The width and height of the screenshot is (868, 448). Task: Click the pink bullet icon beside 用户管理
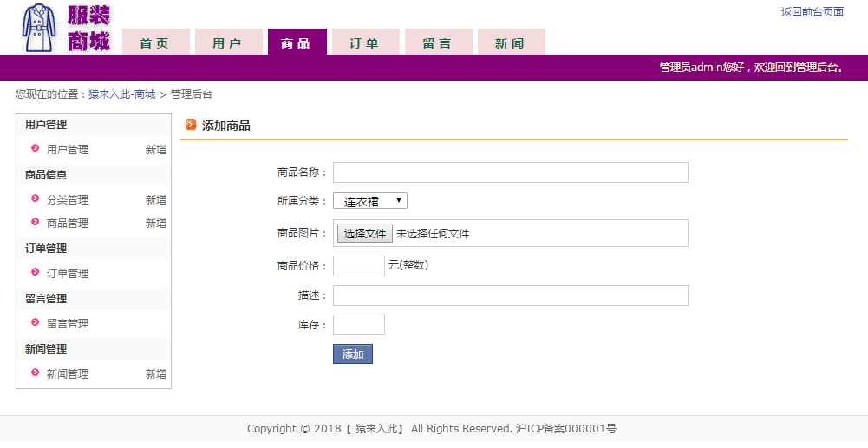pyautogui.click(x=36, y=148)
